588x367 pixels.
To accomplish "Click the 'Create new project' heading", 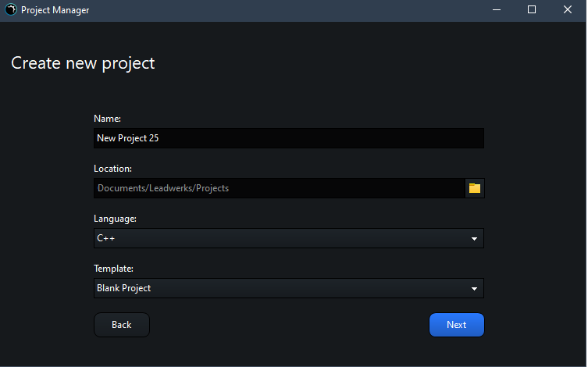I will 83,63.
